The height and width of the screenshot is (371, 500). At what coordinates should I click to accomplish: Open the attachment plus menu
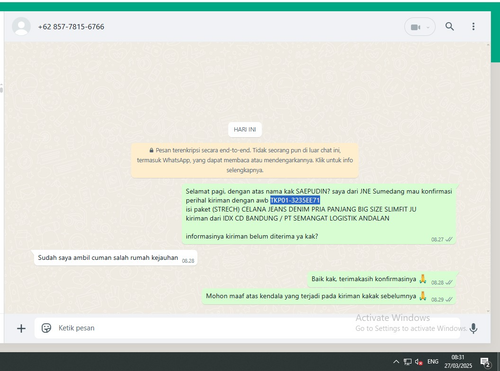21,328
